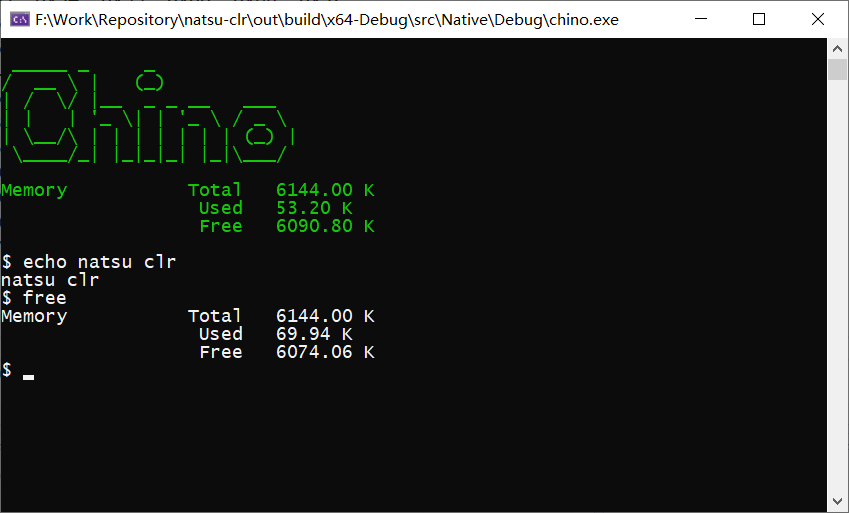Minimize the chino.exe console window

pyautogui.click(x=711, y=19)
